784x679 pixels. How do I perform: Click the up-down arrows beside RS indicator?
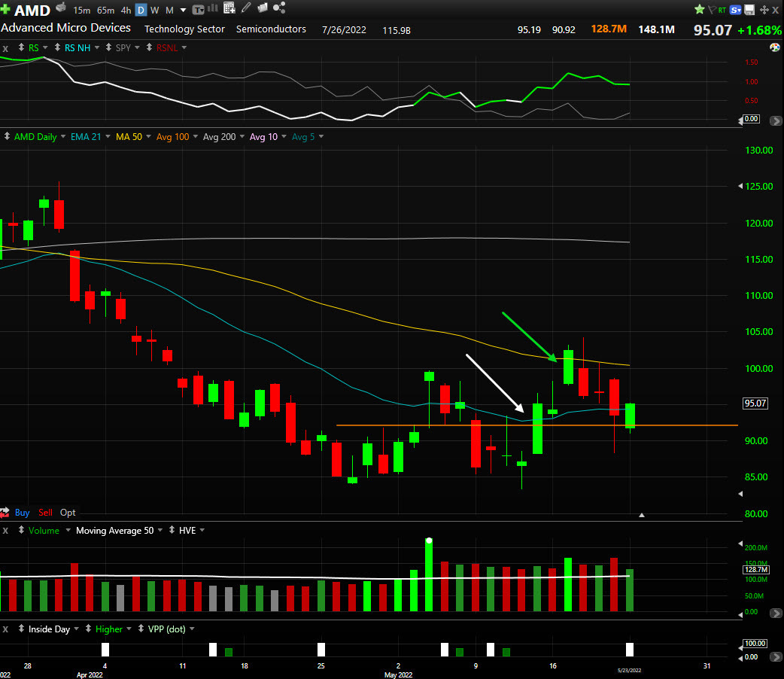point(21,47)
